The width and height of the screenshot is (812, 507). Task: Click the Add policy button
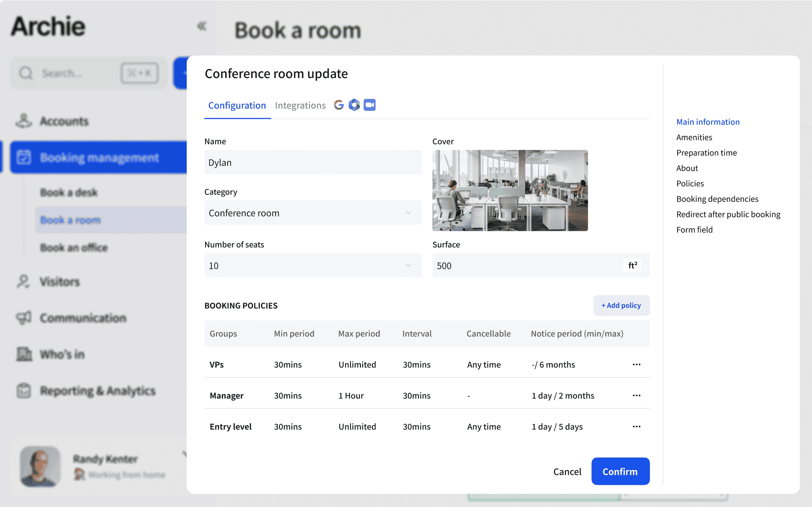pos(621,305)
